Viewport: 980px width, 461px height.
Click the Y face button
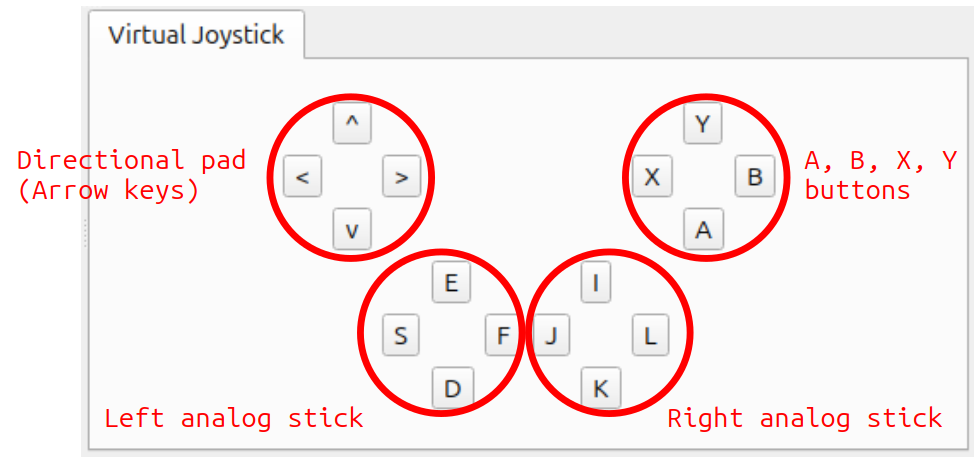703,125
